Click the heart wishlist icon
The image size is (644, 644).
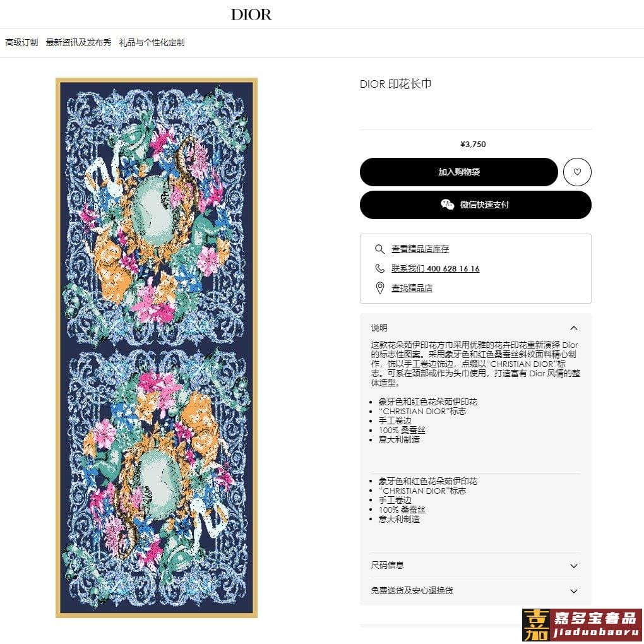tap(577, 172)
